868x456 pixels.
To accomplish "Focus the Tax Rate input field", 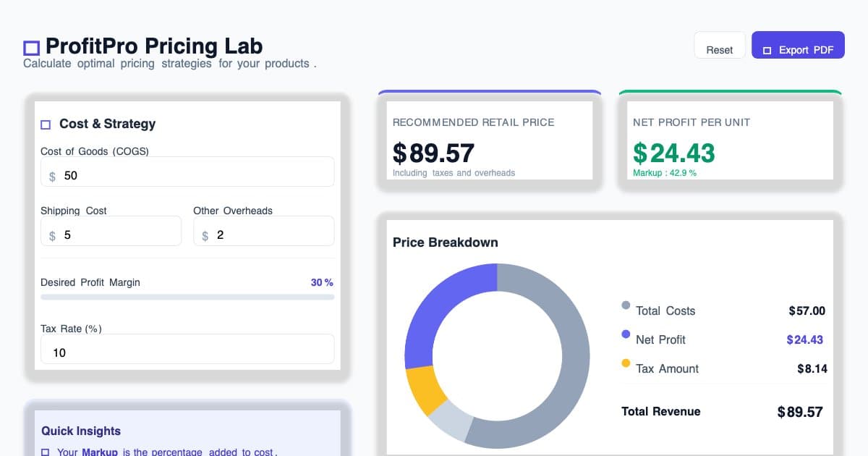I will pos(187,349).
